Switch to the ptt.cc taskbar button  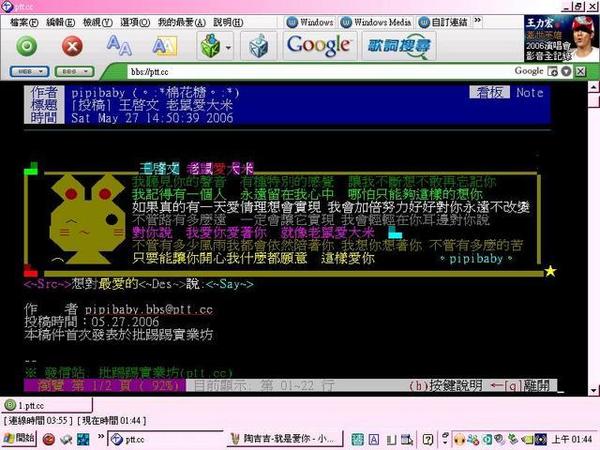[x=165, y=439]
